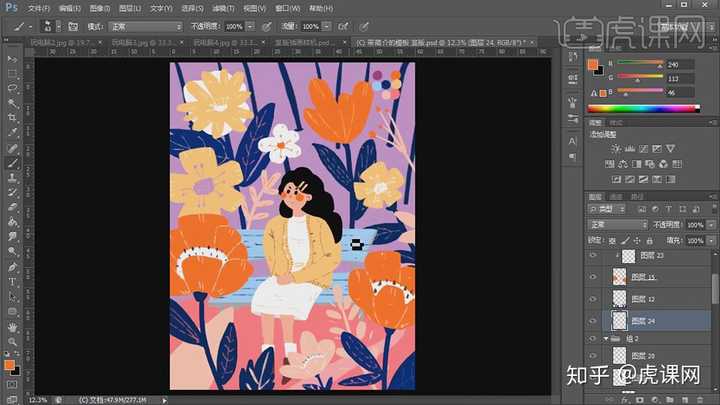The width and height of the screenshot is (720, 405).
Task: Open the Character panel from collapsed strip
Action: (x=573, y=141)
